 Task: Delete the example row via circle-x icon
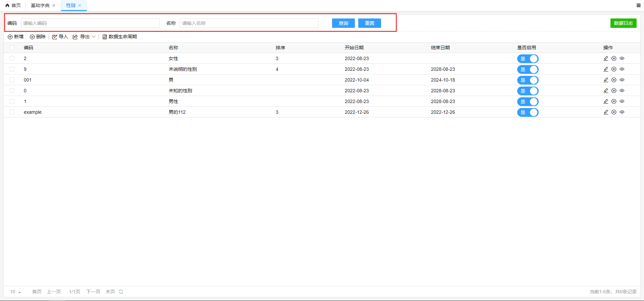click(x=614, y=112)
